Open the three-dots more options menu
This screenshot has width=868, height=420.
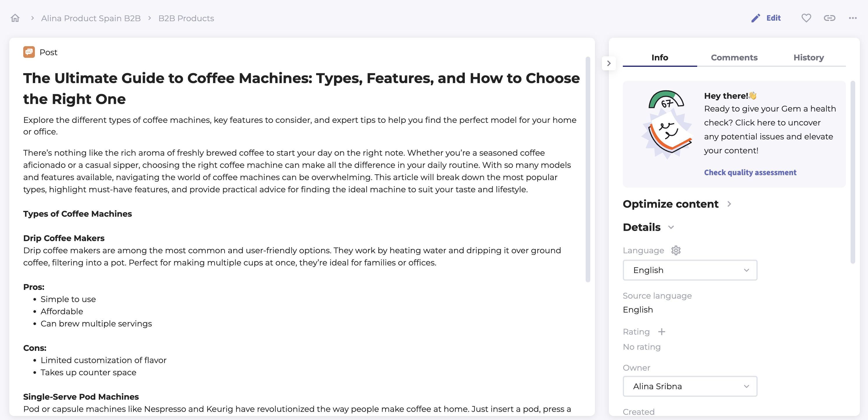(853, 18)
